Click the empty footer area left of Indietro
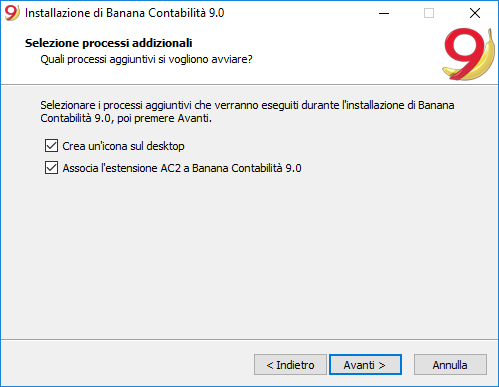 pyautogui.click(x=127, y=365)
